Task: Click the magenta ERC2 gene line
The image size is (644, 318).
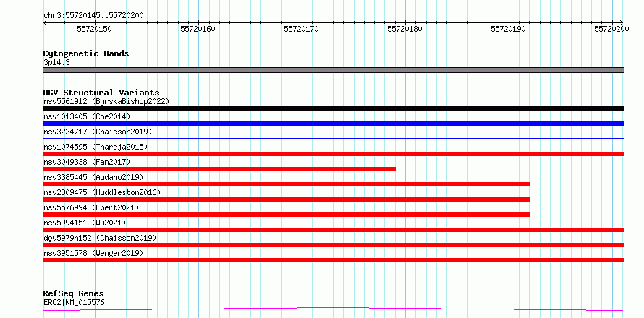Action: pyautogui.click(x=333, y=309)
